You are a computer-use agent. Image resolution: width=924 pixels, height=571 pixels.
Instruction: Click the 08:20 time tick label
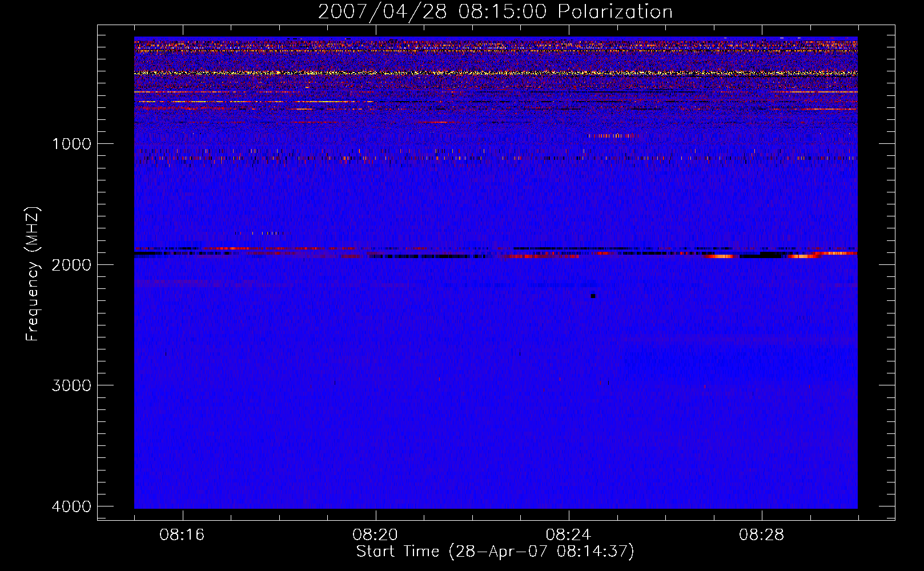(x=375, y=535)
